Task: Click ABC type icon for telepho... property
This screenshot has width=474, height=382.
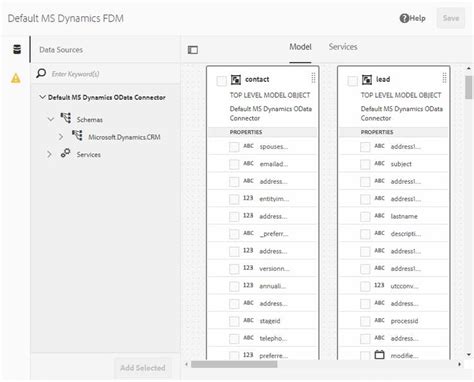Action: pyautogui.click(x=248, y=338)
